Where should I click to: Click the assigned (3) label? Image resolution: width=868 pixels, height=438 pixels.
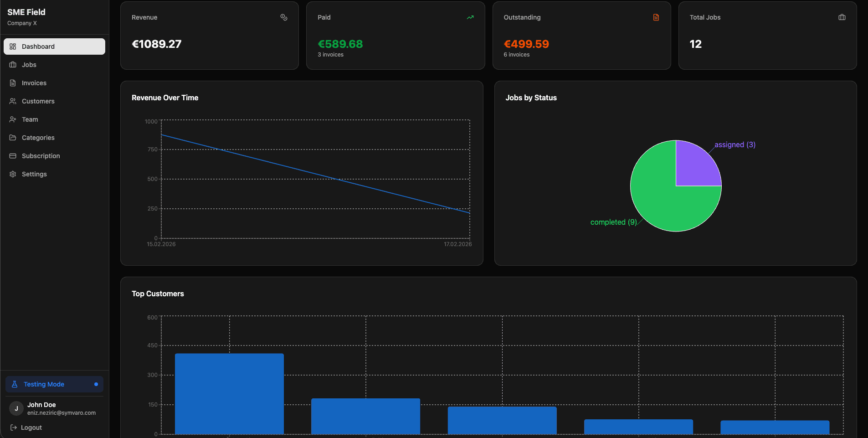734,144
